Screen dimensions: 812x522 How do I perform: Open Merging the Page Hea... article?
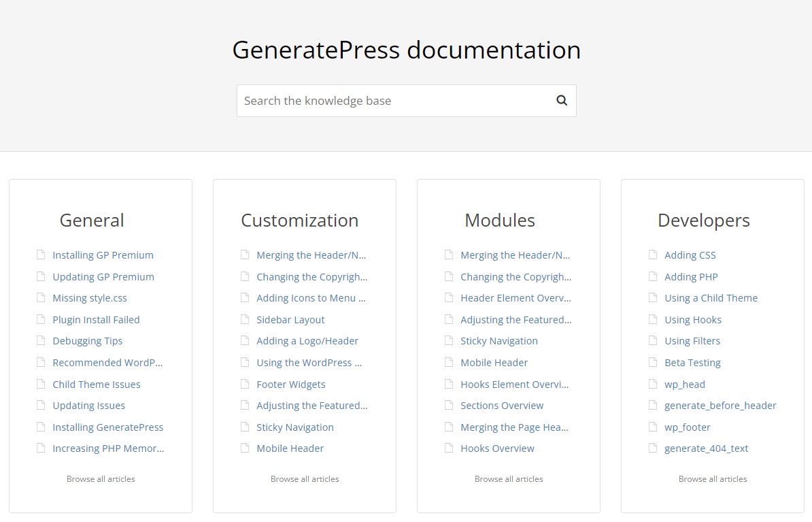coord(514,427)
